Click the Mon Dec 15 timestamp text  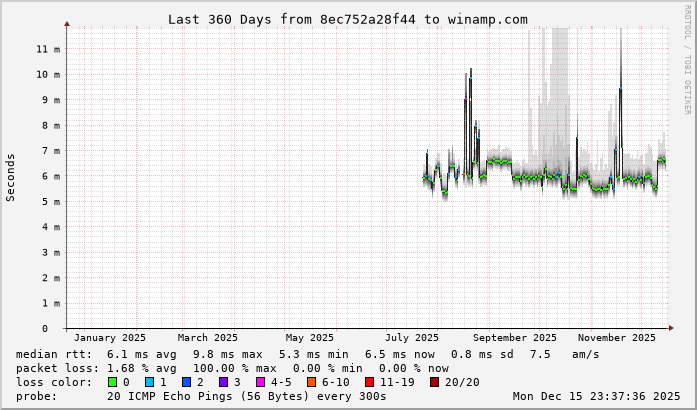tap(596, 396)
